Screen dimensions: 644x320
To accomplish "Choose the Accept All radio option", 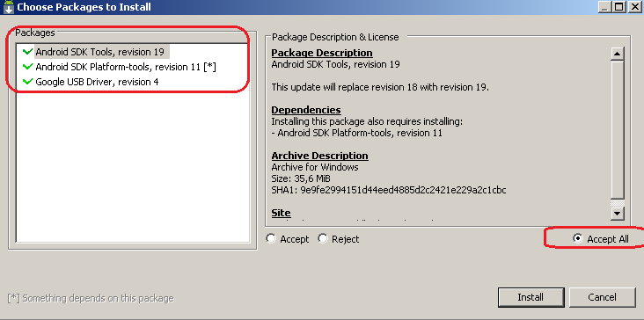I will tap(578, 239).
